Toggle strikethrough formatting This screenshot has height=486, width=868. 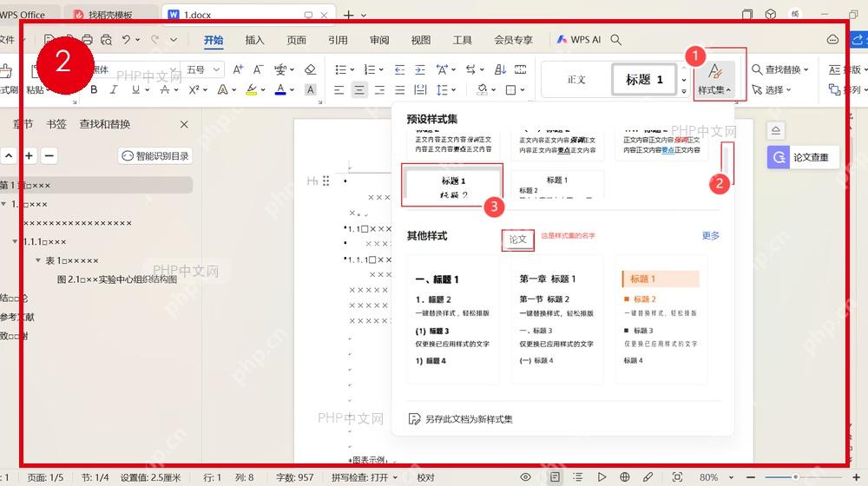tap(165, 89)
